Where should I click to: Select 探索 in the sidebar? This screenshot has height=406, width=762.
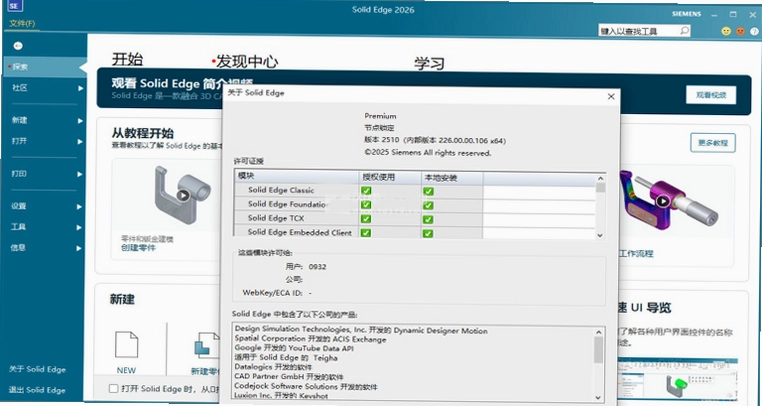point(44,67)
